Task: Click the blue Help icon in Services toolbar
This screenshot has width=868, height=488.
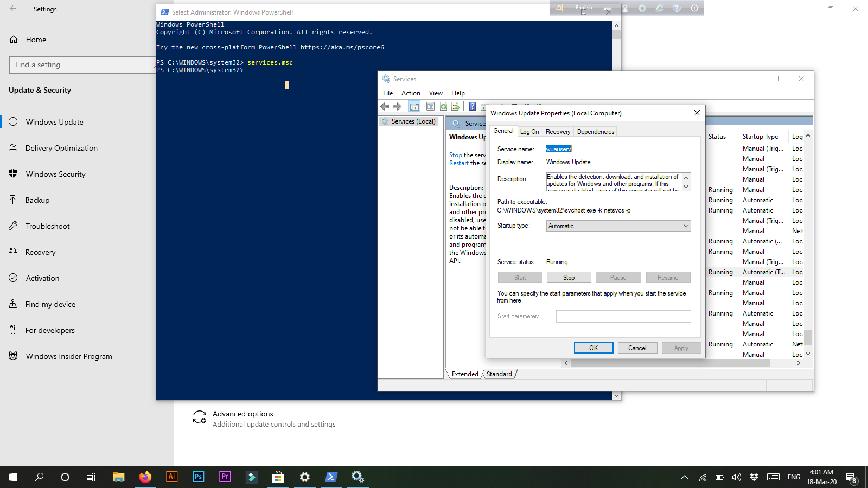Action: tap(472, 106)
